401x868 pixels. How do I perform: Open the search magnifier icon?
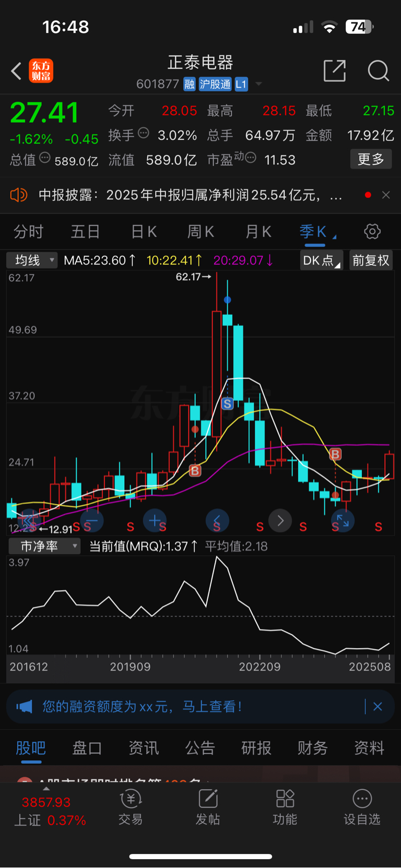pos(378,70)
